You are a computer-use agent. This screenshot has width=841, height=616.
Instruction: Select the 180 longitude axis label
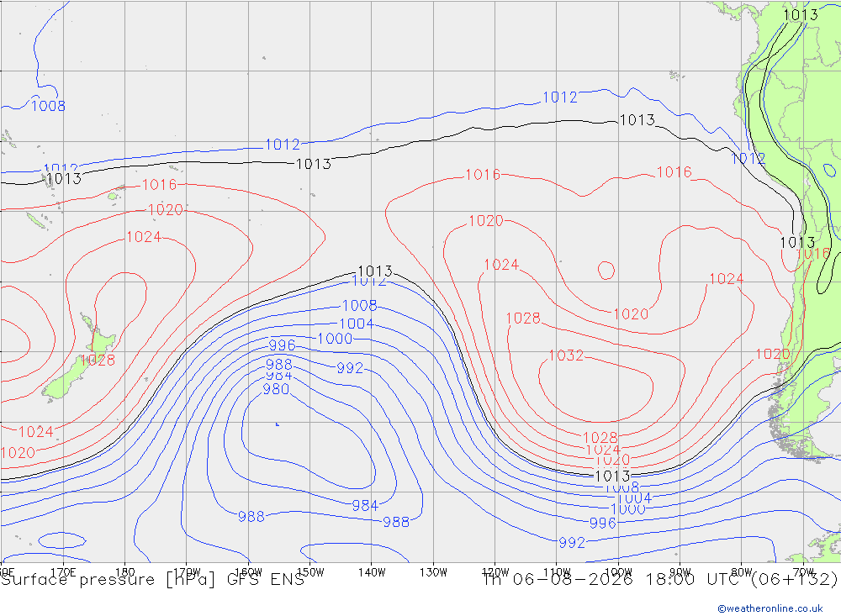tap(125, 572)
